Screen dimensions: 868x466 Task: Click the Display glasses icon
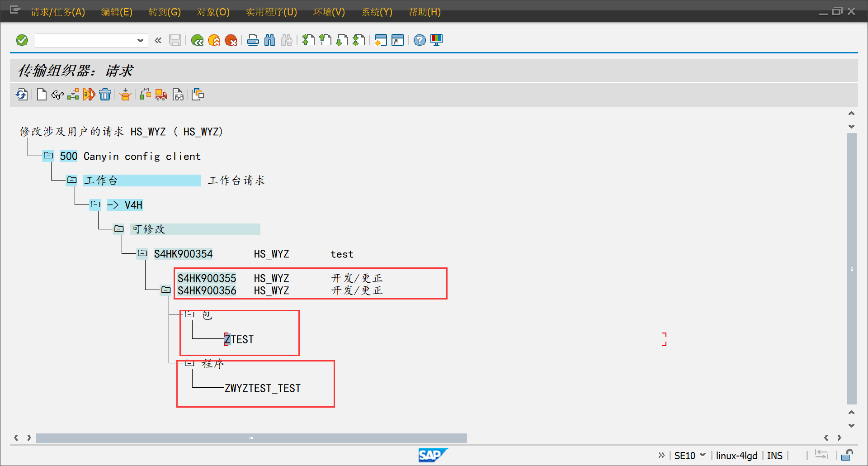pyautogui.click(x=57, y=95)
